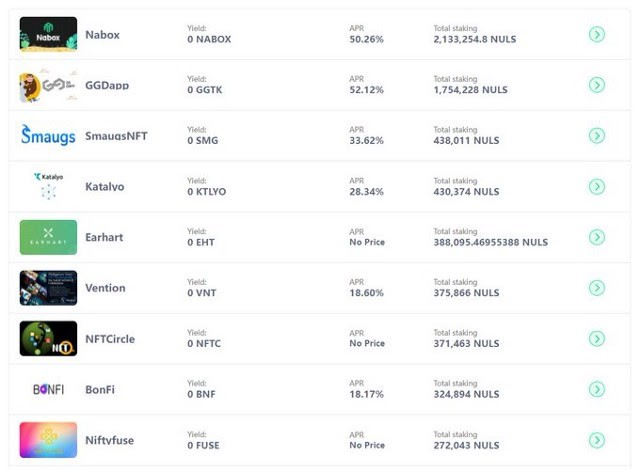
Task: Click BonFi green arrow icon
Action: 597,389
